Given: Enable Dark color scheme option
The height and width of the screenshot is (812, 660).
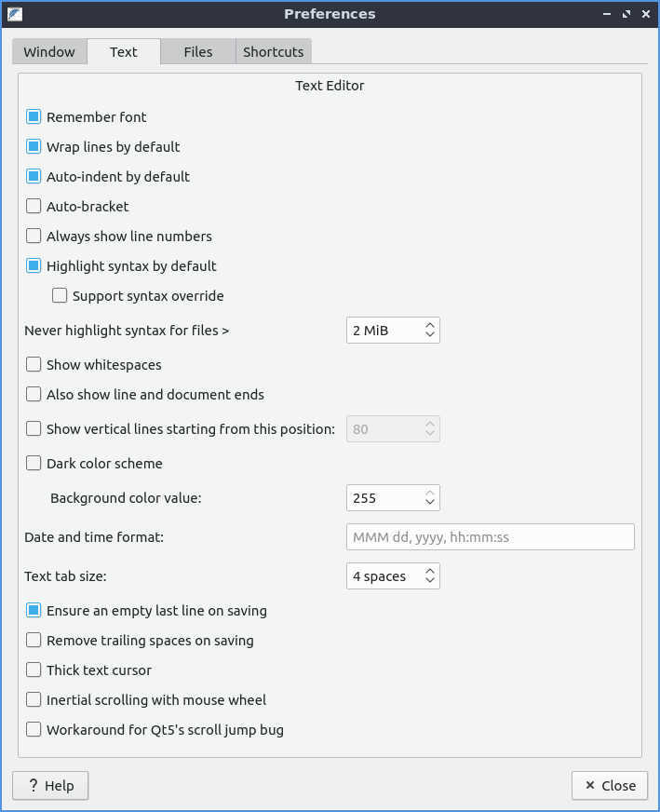Looking at the screenshot, I should (x=34, y=464).
